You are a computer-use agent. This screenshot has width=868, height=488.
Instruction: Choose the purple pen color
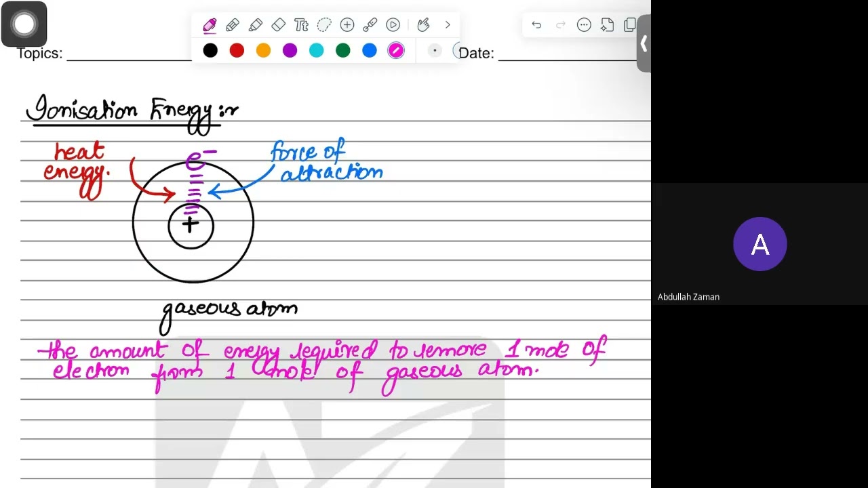pyautogui.click(x=290, y=50)
